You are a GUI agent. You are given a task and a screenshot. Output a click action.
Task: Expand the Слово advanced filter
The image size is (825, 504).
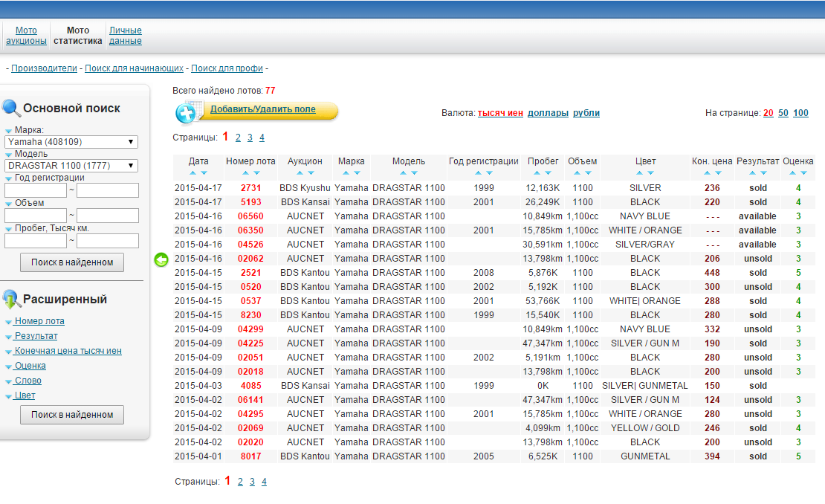(28, 381)
